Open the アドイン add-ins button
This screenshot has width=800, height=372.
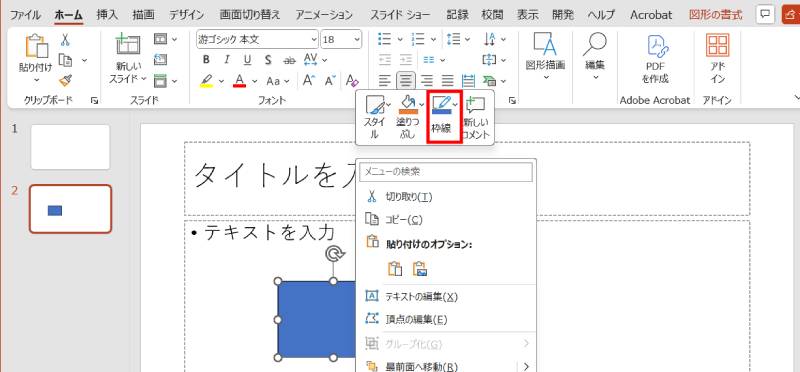coord(718,59)
